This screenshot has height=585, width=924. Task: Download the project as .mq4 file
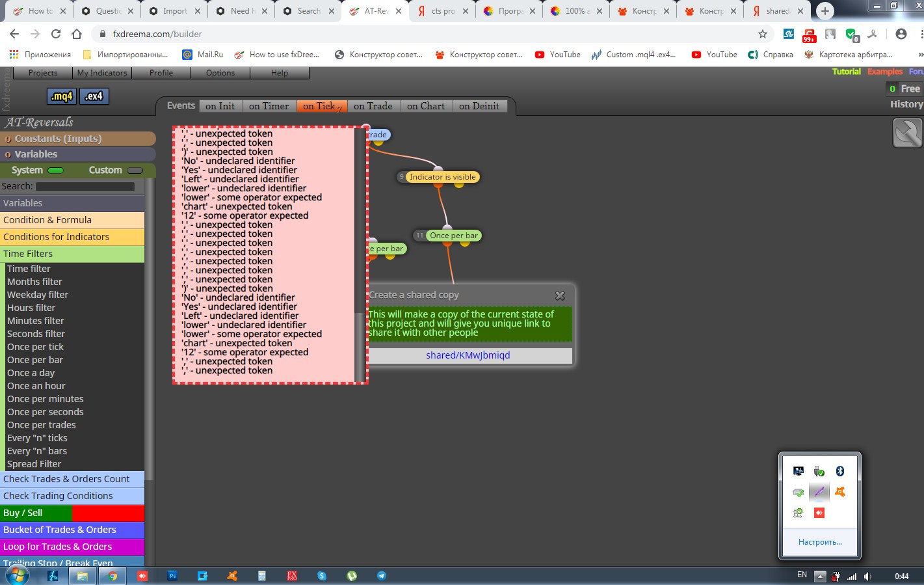pos(62,96)
